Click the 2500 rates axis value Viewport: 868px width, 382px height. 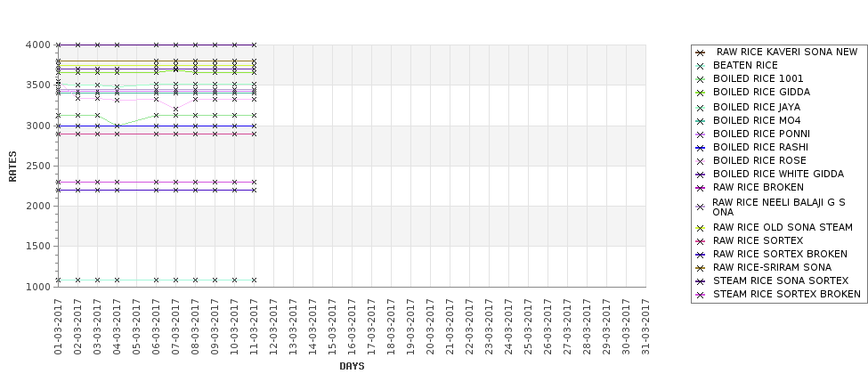tap(39, 166)
